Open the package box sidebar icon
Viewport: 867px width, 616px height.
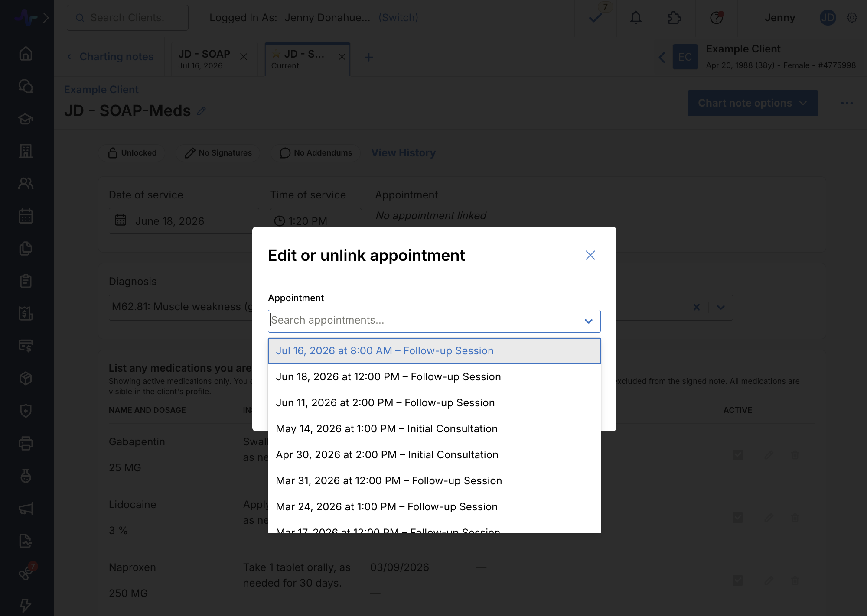click(26, 379)
